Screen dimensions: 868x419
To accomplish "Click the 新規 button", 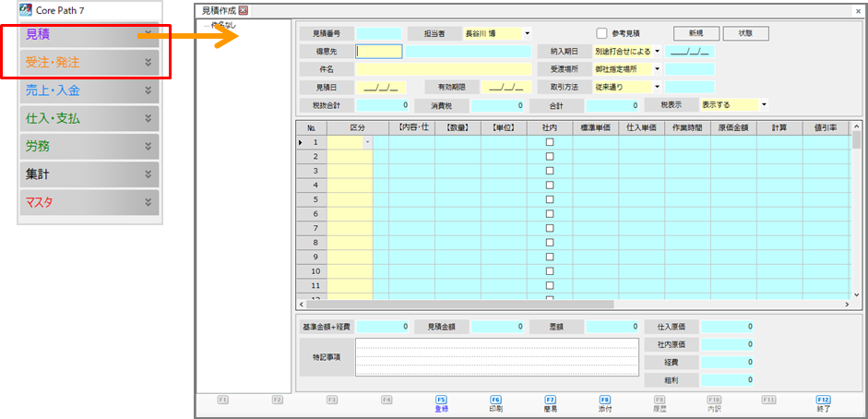I will (x=696, y=33).
